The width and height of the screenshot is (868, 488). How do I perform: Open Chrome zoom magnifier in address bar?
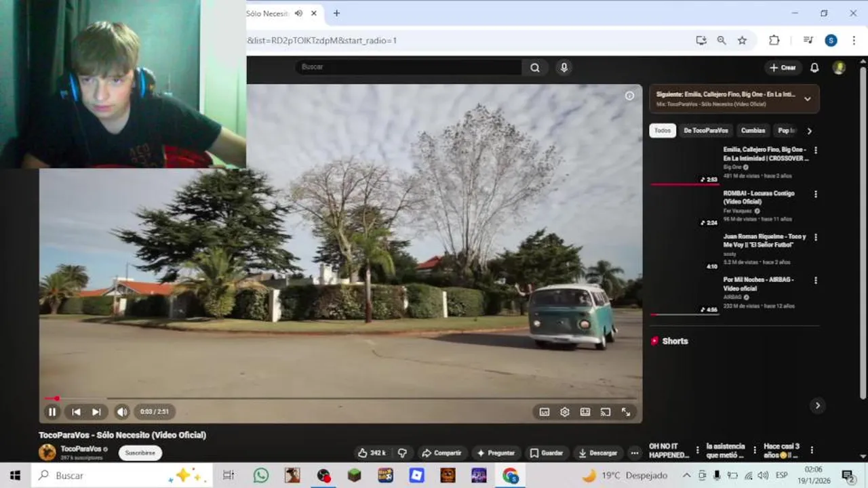pyautogui.click(x=722, y=41)
